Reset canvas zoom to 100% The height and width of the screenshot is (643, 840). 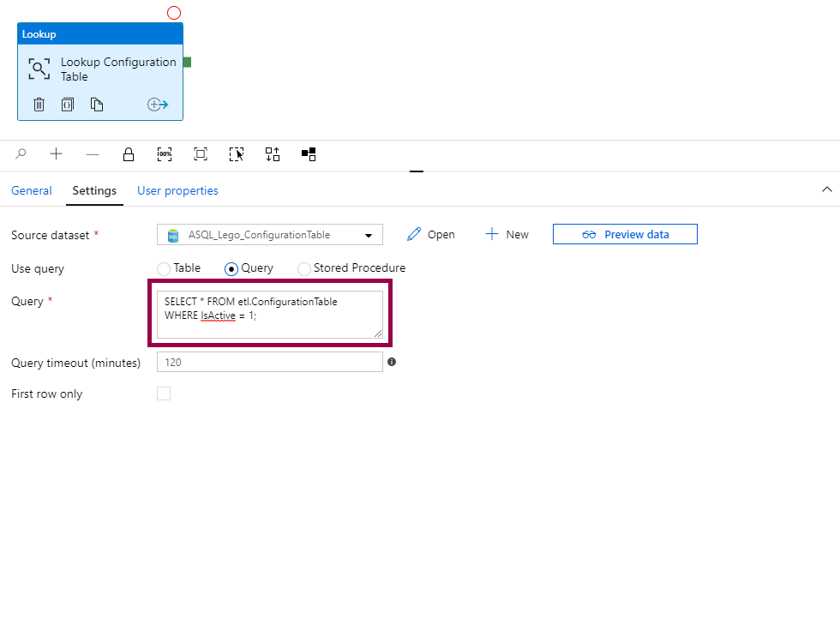click(x=165, y=154)
